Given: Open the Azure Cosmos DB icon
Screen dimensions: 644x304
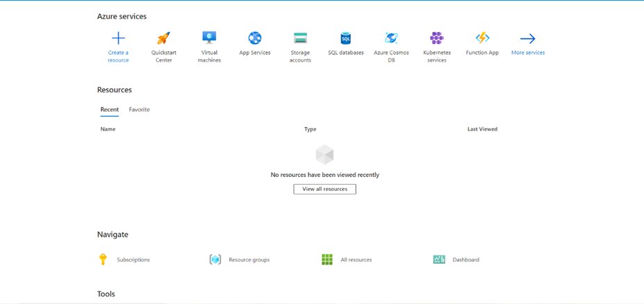Looking at the screenshot, I should (391, 38).
